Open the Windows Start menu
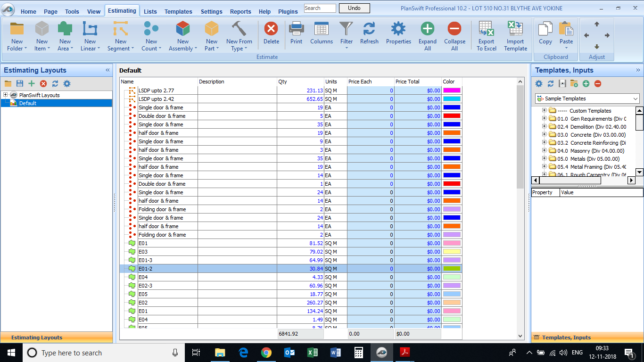The width and height of the screenshot is (644, 362). click(x=11, y=353)
